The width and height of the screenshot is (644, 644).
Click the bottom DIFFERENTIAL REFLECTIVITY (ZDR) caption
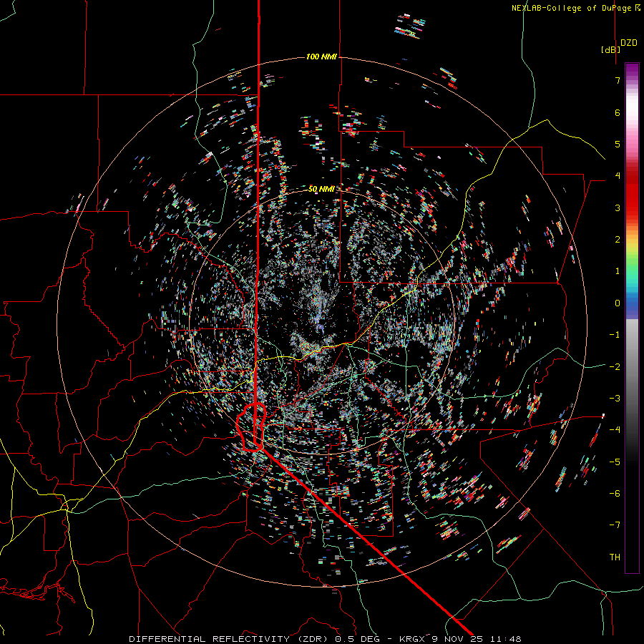coord(325,639)
